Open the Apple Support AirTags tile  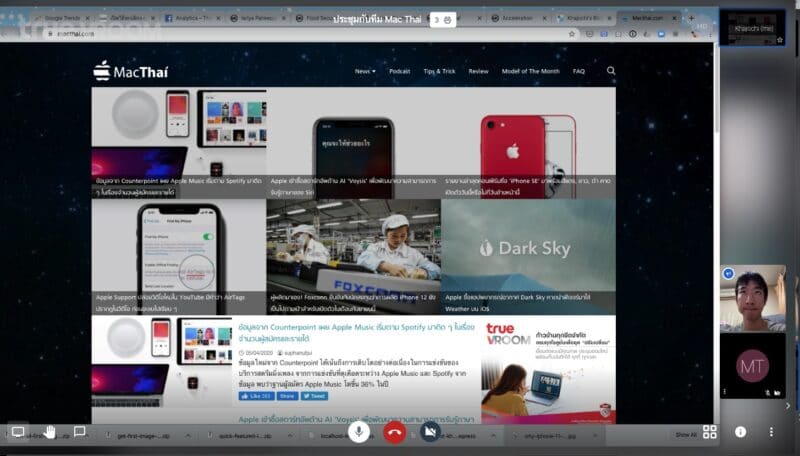tap(179, 257)
